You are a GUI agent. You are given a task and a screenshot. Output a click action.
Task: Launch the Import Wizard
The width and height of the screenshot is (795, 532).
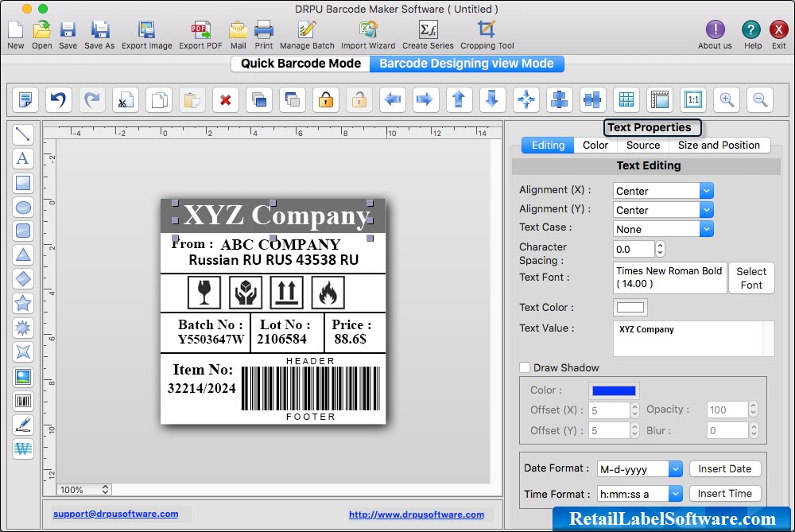point(367,32)
